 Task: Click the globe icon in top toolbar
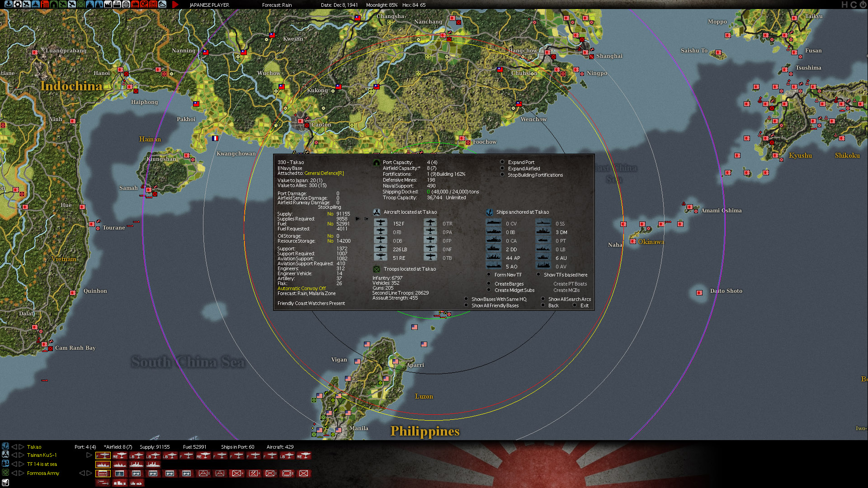click(x=126, y=5)
